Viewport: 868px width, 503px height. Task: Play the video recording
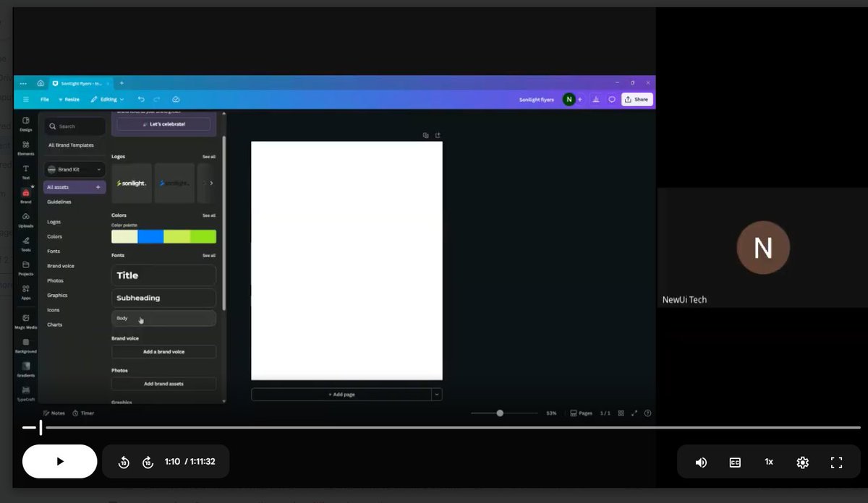(60, 461)
